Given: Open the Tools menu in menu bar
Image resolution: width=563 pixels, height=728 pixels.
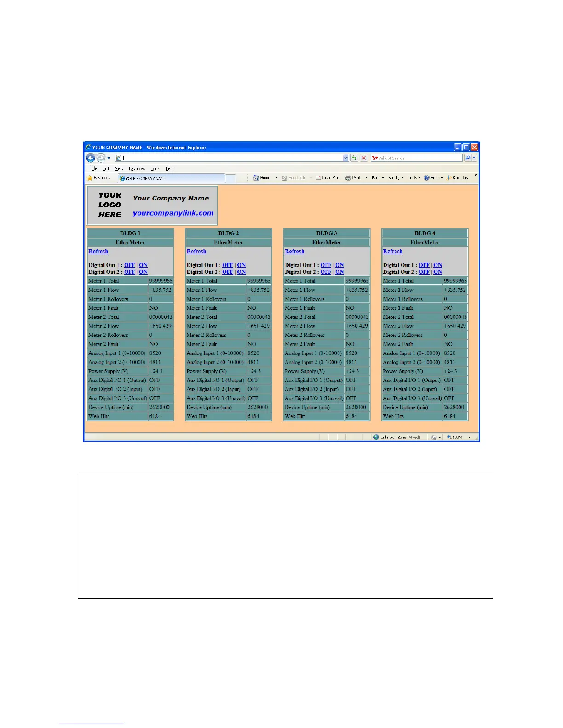Looking at the screenshot, I should click(x=155, y=169).
